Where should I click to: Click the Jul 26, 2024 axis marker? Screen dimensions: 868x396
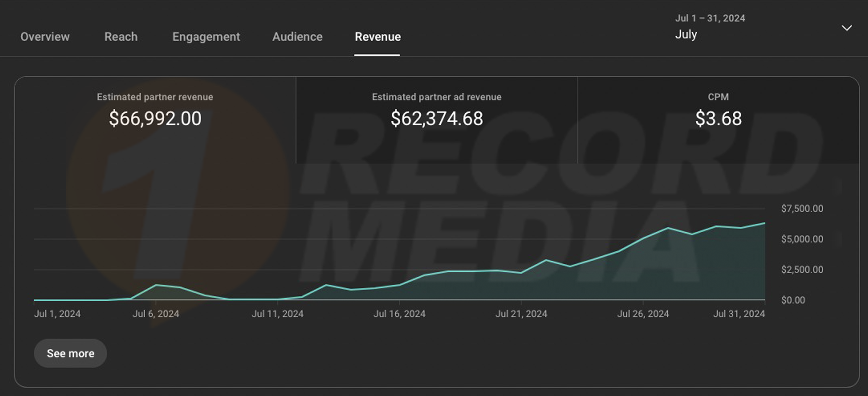pos(643,314)
